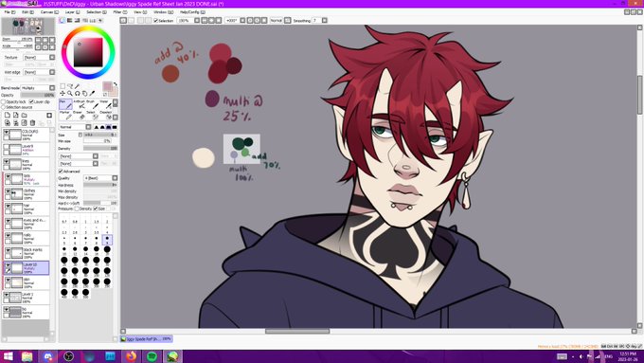Select the Eraser tool
The width and height of the screenshot is (644, 363).
[79, 115]
